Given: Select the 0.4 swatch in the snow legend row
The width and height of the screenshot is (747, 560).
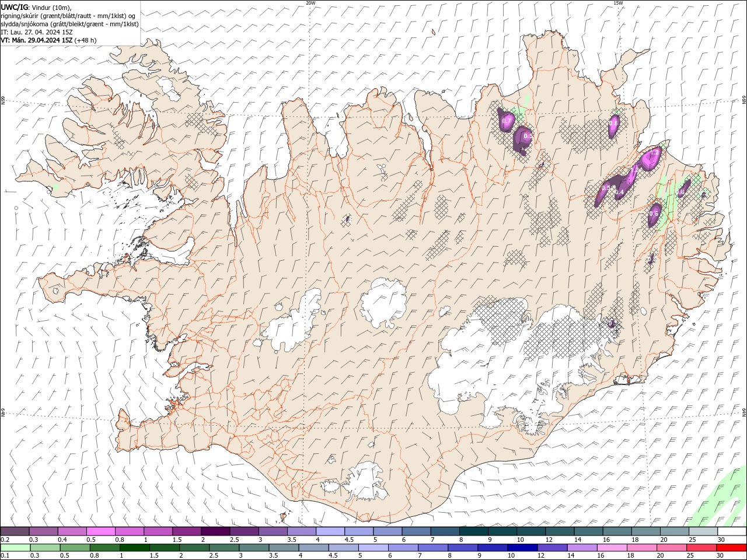Looking at the screenshot, I should pyautogui.click(x=72, y=531).
